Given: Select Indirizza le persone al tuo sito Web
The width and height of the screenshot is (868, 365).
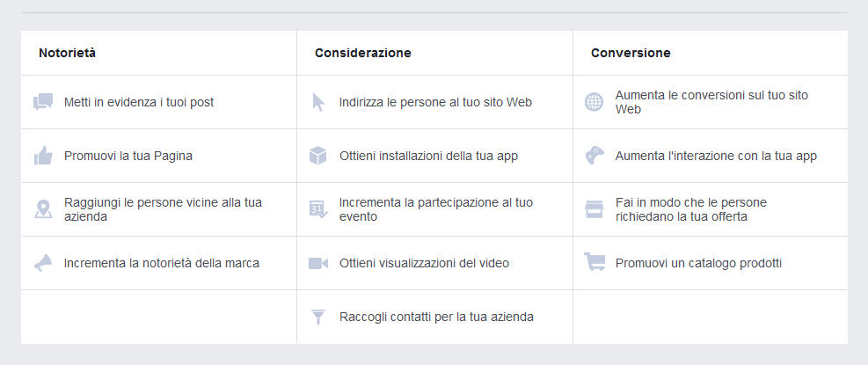Looking at the screenshot, I should point(435,103).
